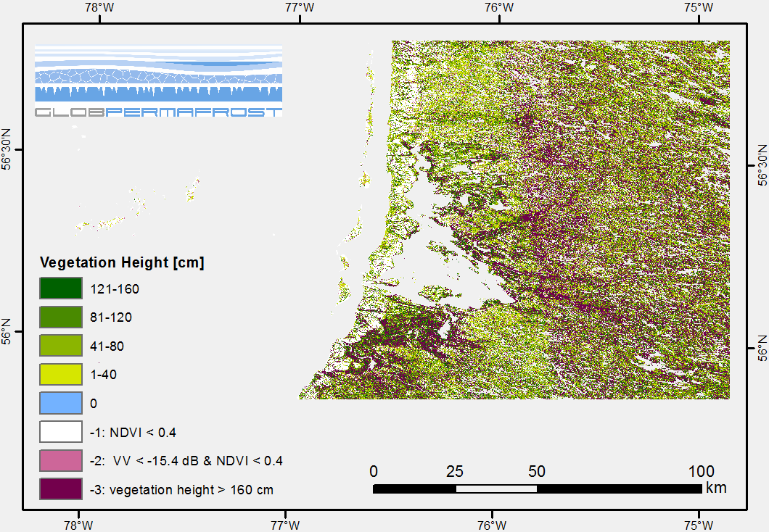The image size is (769, 532).
Task: Click the 'km' scale bar unit
Action: (x=716, y=487)
